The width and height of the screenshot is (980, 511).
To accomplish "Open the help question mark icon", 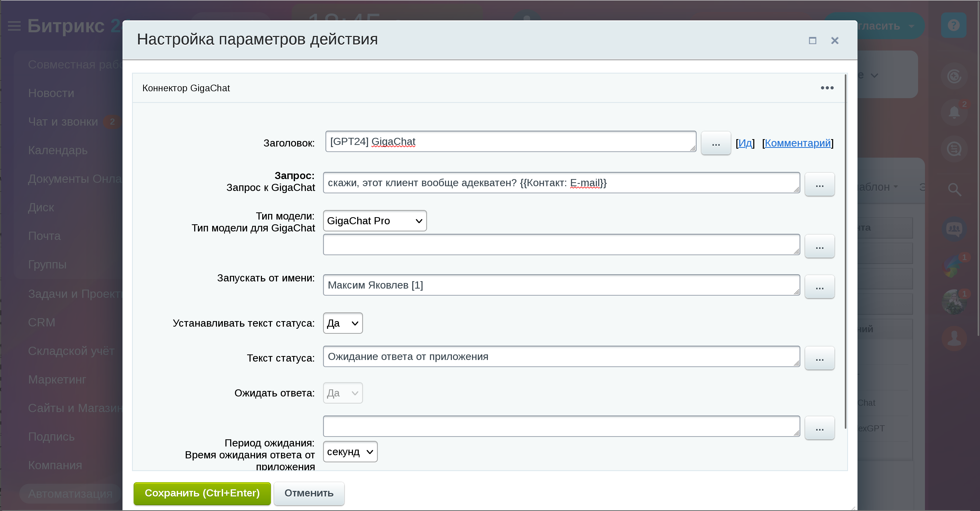I will point(953,25).
